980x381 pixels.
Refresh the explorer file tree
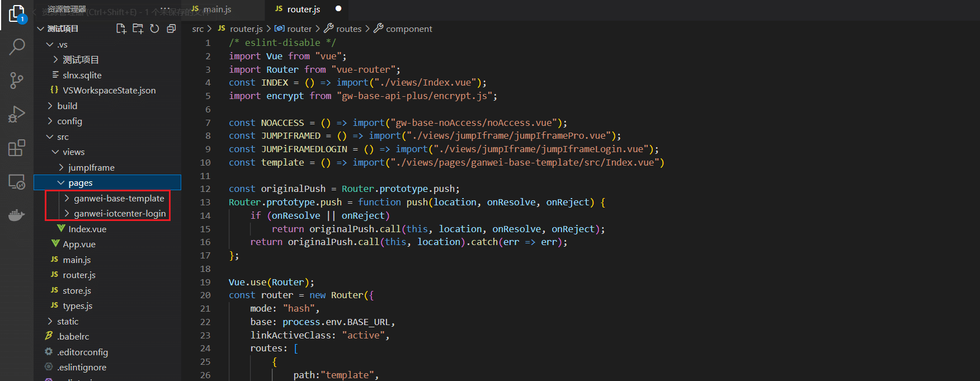click(154, 29)
